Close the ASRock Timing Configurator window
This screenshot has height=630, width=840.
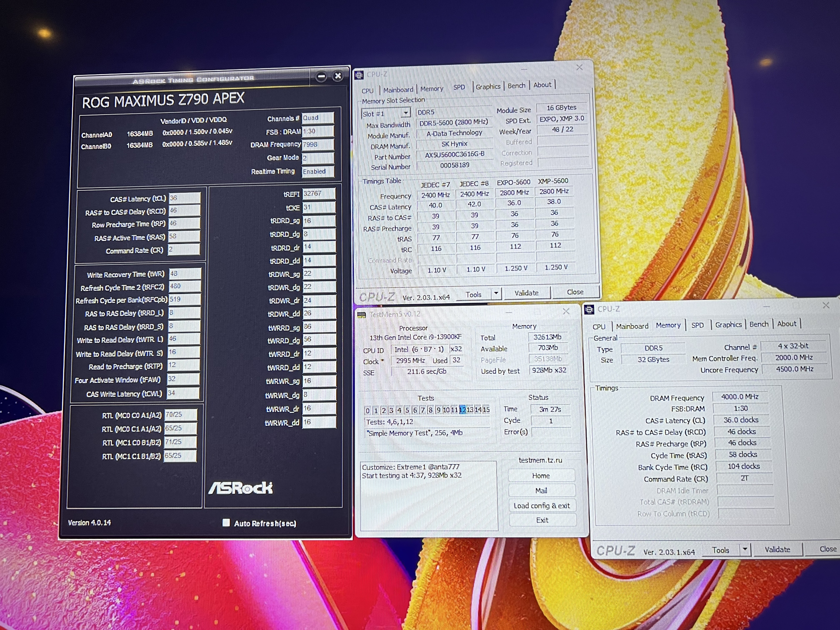click(x=337, y=76)
